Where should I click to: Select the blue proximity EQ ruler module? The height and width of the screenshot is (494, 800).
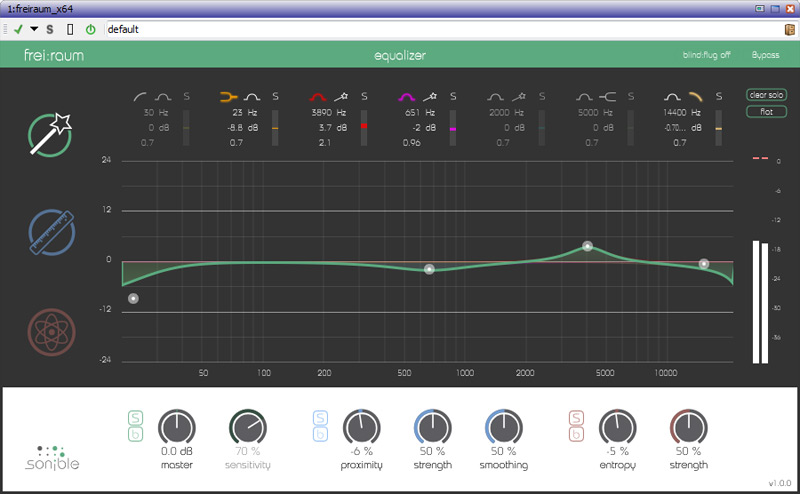(51, 232)
